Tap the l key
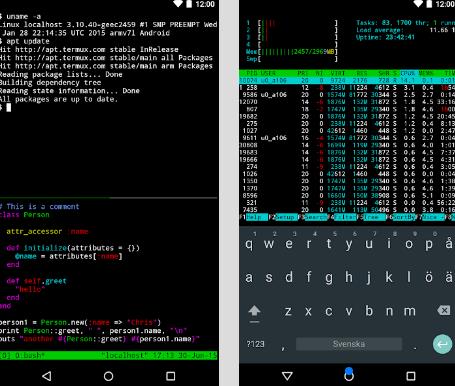The height and width of the screenshot is (386, 455). coord(409,277)
